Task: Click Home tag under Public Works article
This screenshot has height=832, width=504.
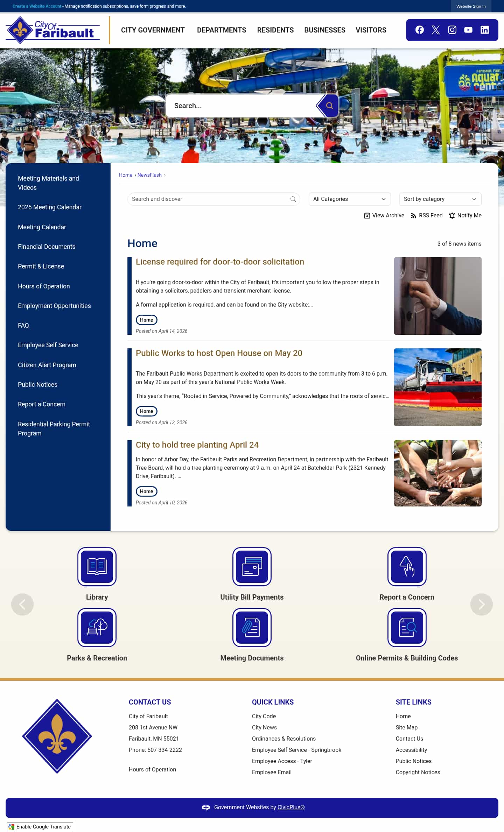Action: click(x=146, y=411)
